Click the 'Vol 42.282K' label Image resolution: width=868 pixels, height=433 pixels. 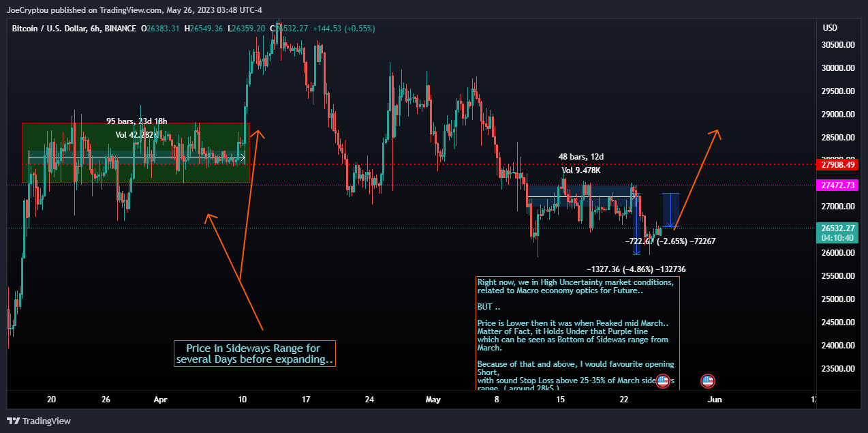pos(137,135)
